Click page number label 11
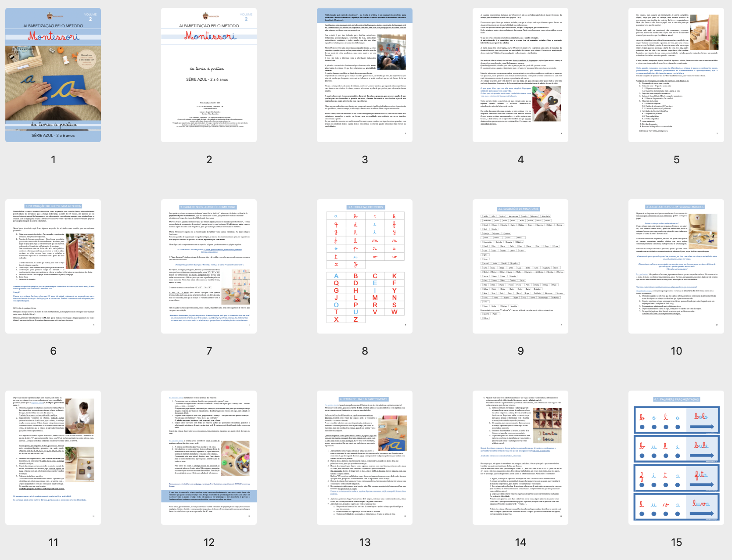This screenshot has height=560, width=732. [53, 542]
